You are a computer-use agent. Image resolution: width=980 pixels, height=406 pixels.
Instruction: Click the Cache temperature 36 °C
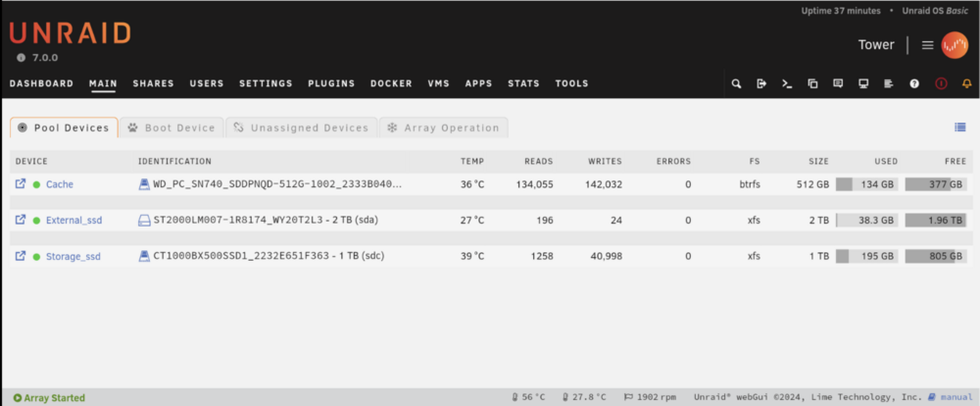tap(472, 184)
